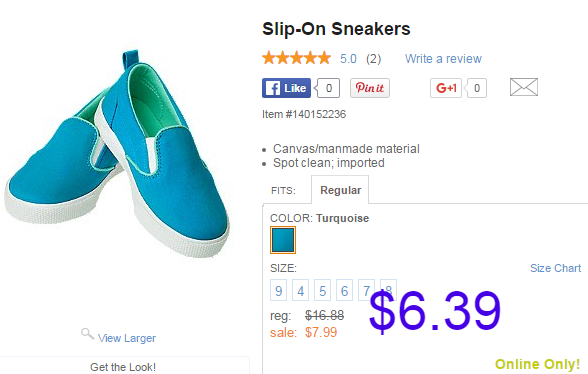Click the Facebook Like button
The width and height of the screenshot is (588, 374).
point(286,88)
